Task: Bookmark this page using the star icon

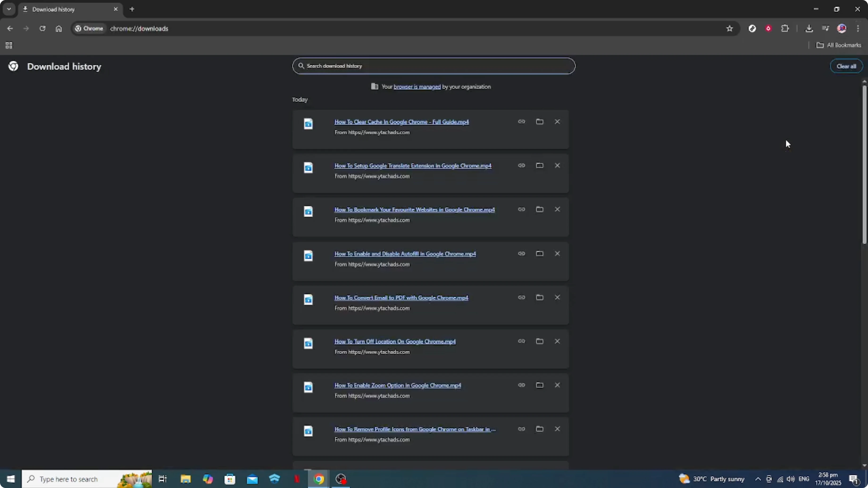Action: [x=730, y=28]
